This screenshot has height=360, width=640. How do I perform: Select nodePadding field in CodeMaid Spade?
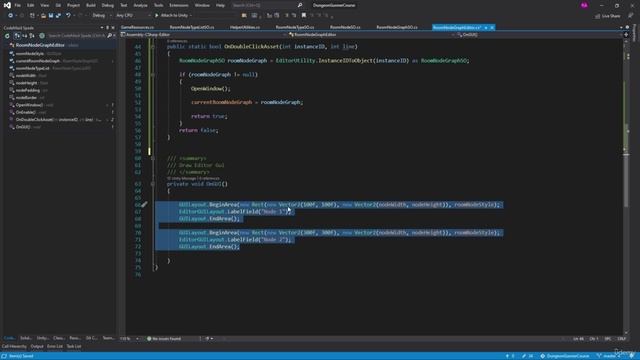28,90
